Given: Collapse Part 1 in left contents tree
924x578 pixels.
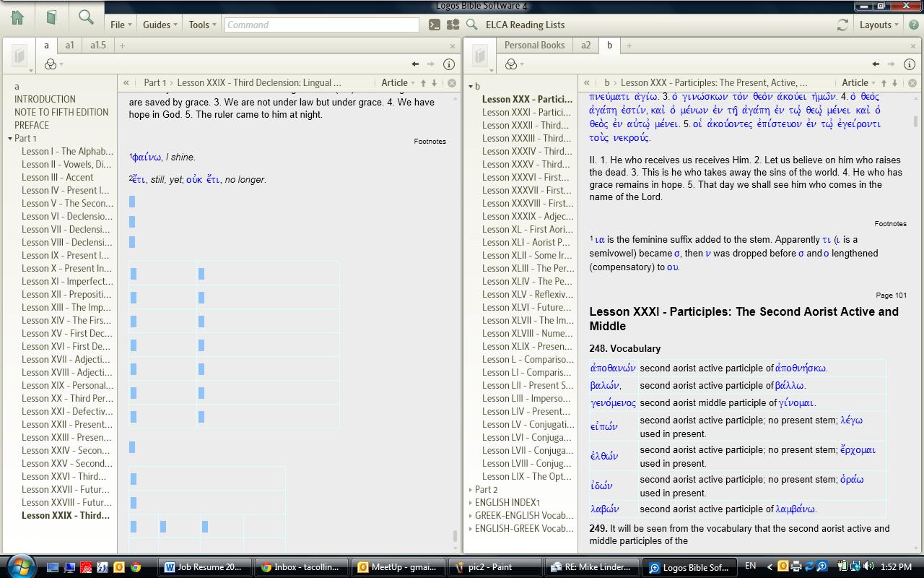Looking at the screenshot, I should (10, 138).
